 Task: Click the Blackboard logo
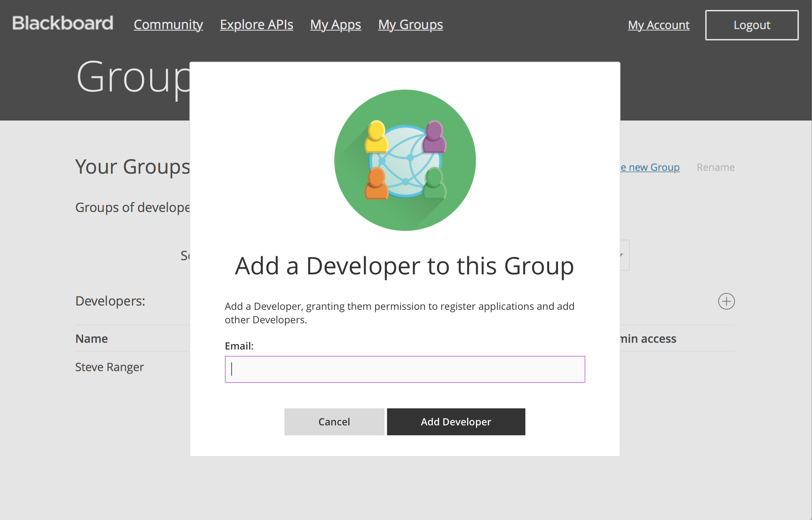pyautogui.click(x=63, y=23)
